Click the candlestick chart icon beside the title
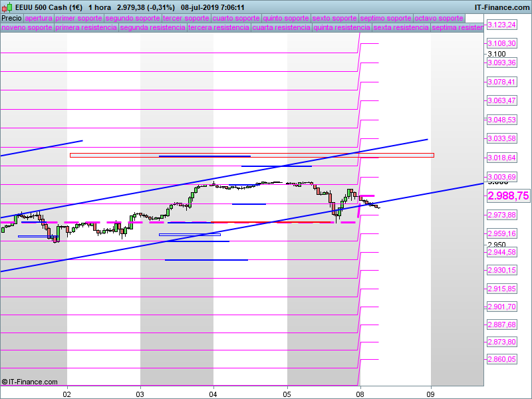The image size is (532, 399). pyautogui.click(x=7, y=7)
